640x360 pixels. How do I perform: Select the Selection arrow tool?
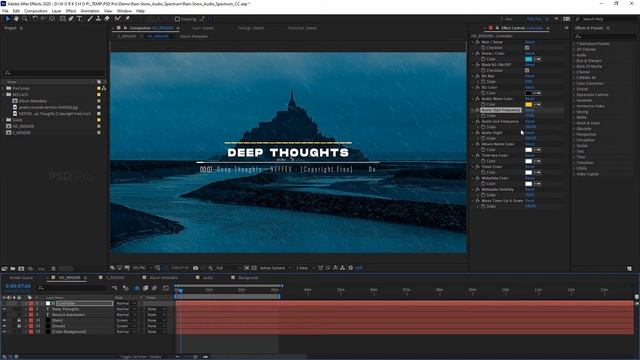[8, 19]
